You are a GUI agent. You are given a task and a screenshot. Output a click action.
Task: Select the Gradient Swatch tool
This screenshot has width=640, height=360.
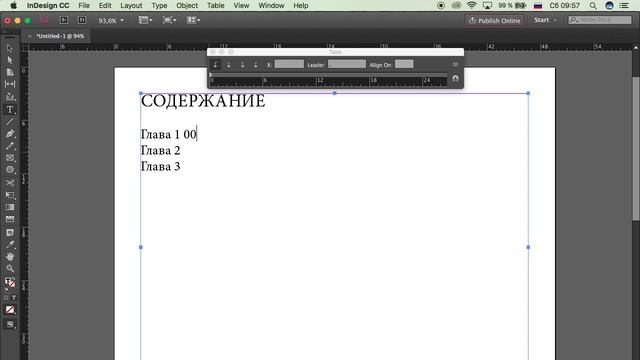click(10, 207)
